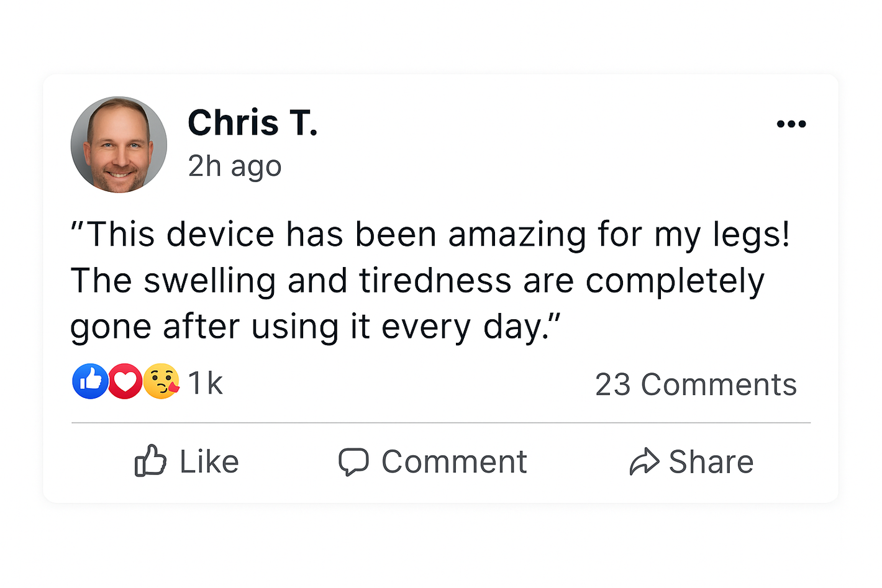Click the "2h ago" timestamp
This screenshot has height=588, width=882.
[235, 166]
